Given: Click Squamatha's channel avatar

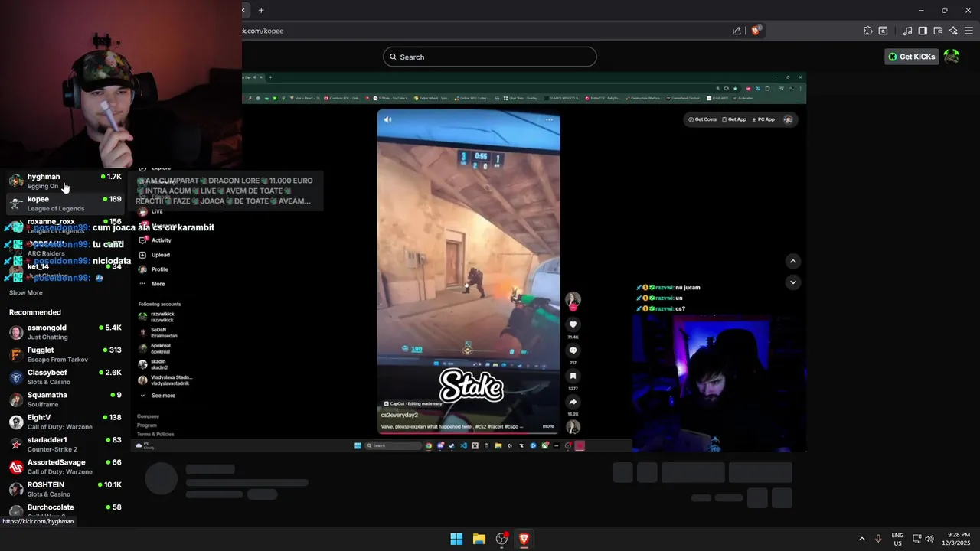Looking at the screenshot, I should pos(16,399).
